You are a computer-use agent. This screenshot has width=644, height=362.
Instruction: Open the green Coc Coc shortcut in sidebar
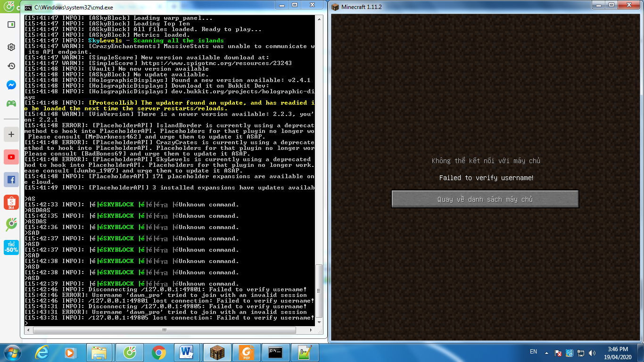[x=11, y=225]
